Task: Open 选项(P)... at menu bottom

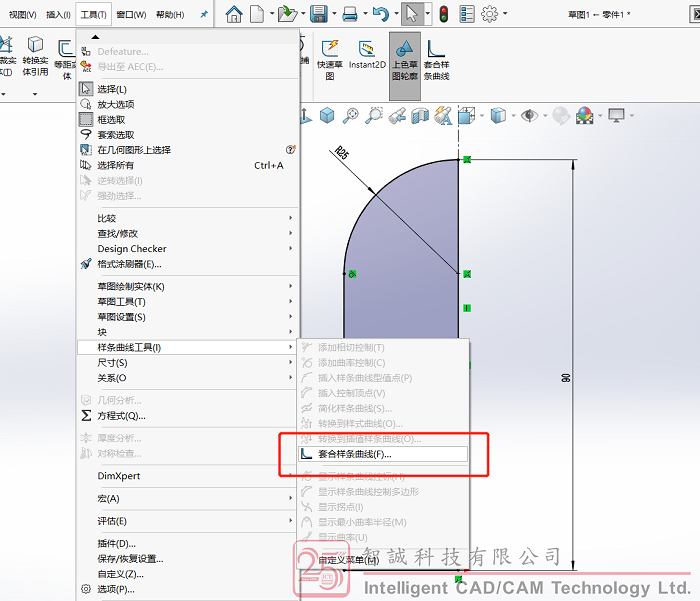Action: coord(188,589)
